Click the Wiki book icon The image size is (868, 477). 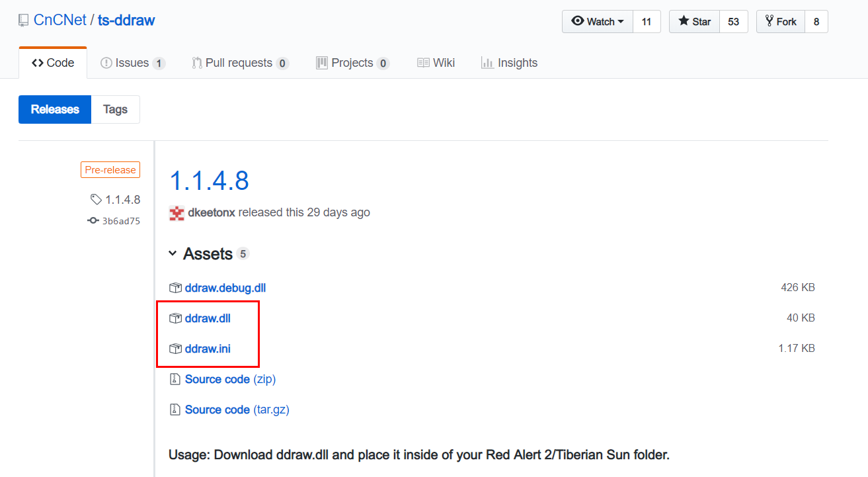click(424, 63)
